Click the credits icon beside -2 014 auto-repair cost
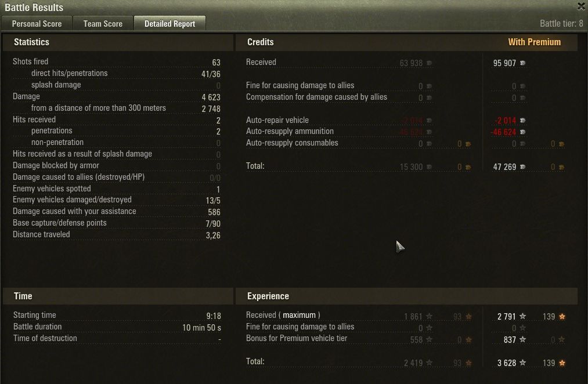This screenshot has width=588, height=384. click(522, 120)
